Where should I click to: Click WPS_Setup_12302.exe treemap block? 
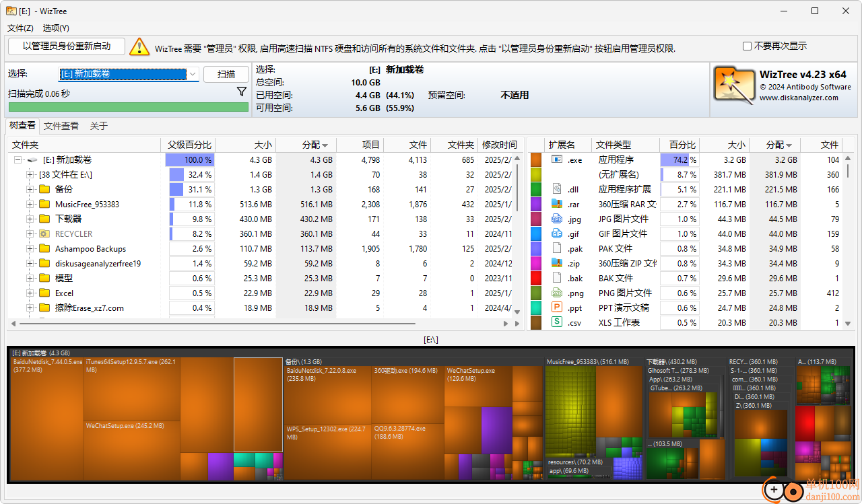(x=328, y=451)
